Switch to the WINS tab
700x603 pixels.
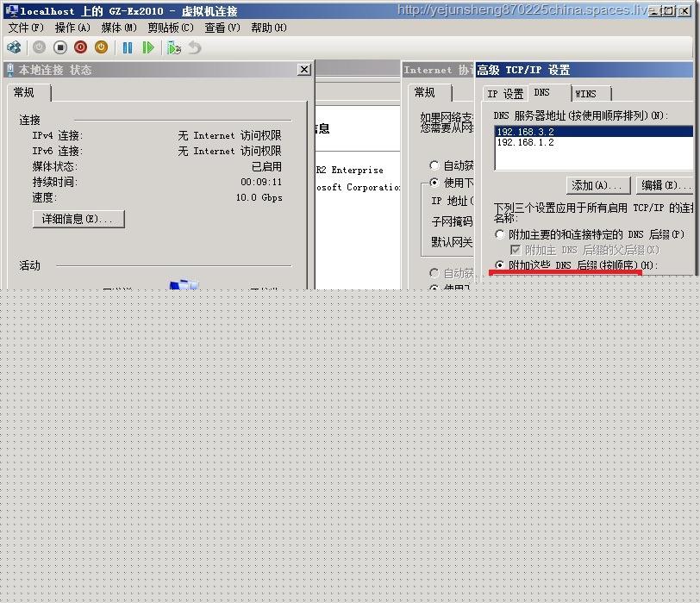[591, 94]
